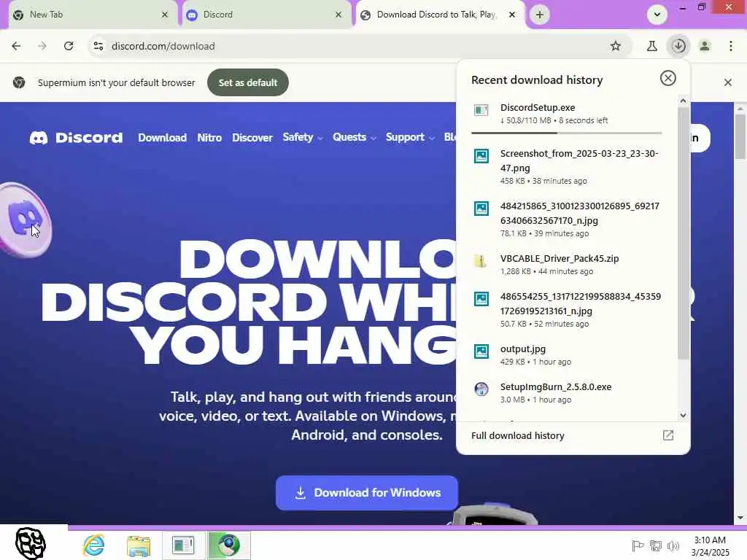This screenshot has width=747, height=560.
Task: Expand the Support dropdown menu
Action: 410,137
